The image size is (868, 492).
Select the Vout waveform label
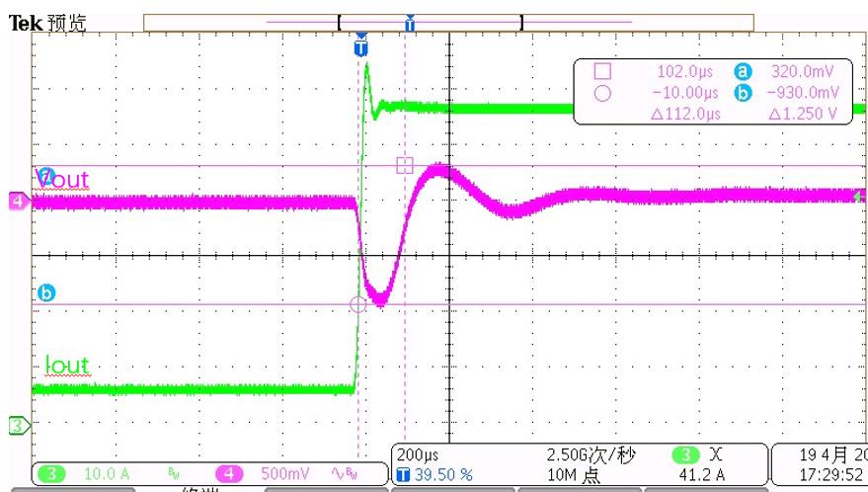pos(65,180)
